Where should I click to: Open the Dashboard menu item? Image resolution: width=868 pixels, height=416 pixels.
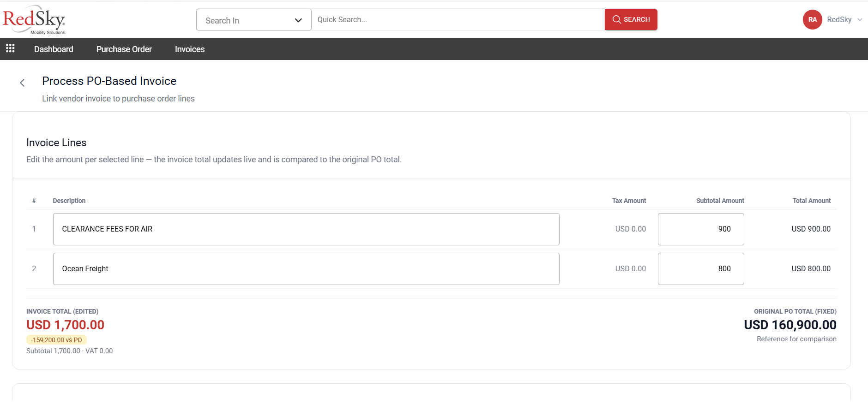[54, 49]
